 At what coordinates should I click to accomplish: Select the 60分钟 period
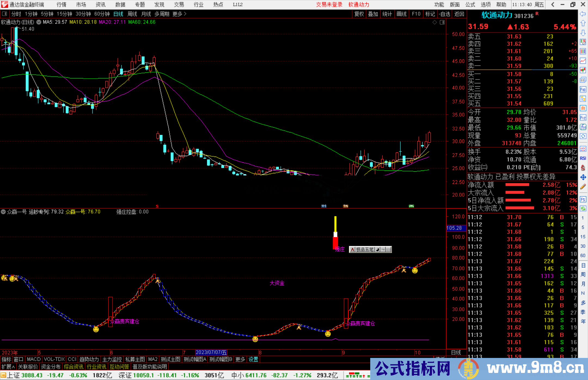pos(102,14)
